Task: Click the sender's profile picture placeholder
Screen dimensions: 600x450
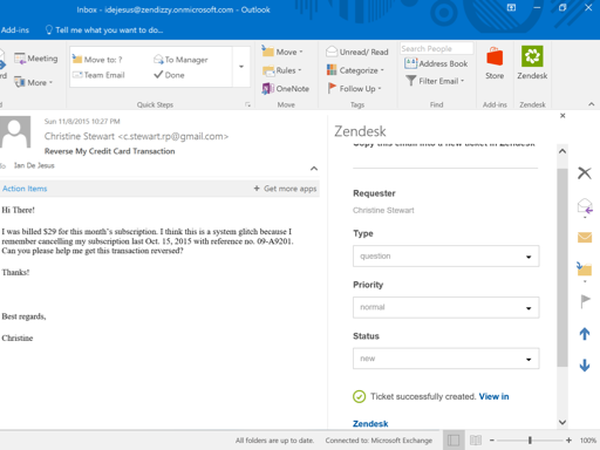Action: 15,132
